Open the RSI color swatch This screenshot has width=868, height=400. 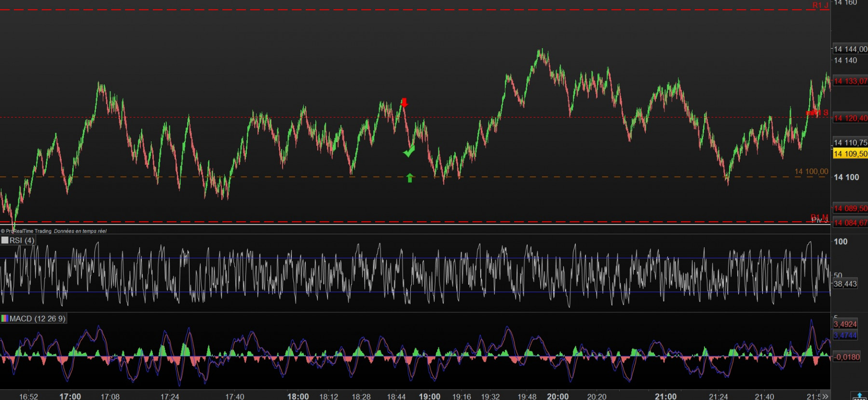click(x=5, y=240)
